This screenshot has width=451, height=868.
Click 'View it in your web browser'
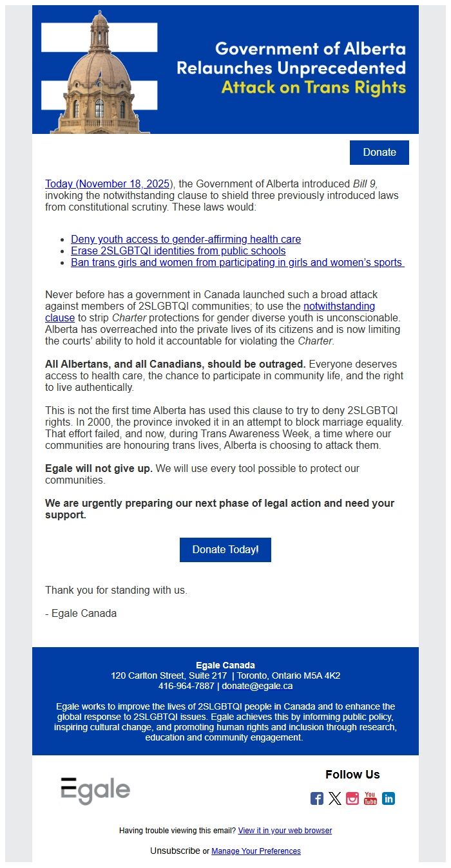click(285, 831)
